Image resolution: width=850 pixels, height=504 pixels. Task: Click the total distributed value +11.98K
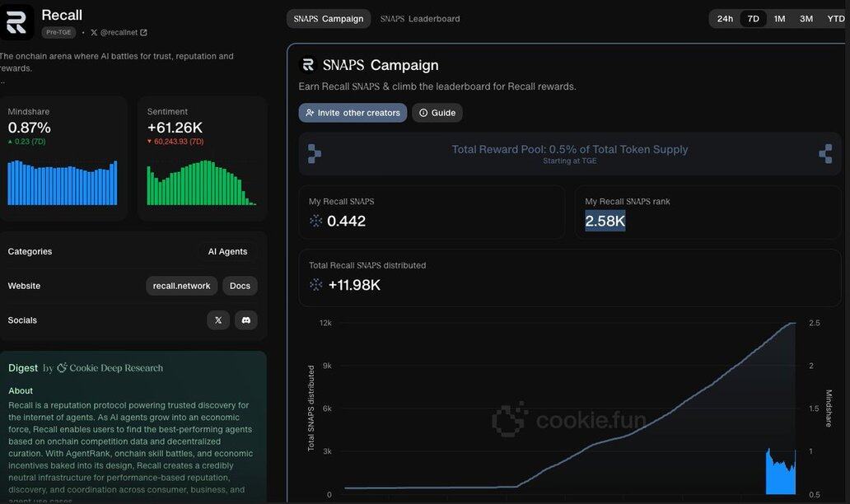[x=354, y=285]
